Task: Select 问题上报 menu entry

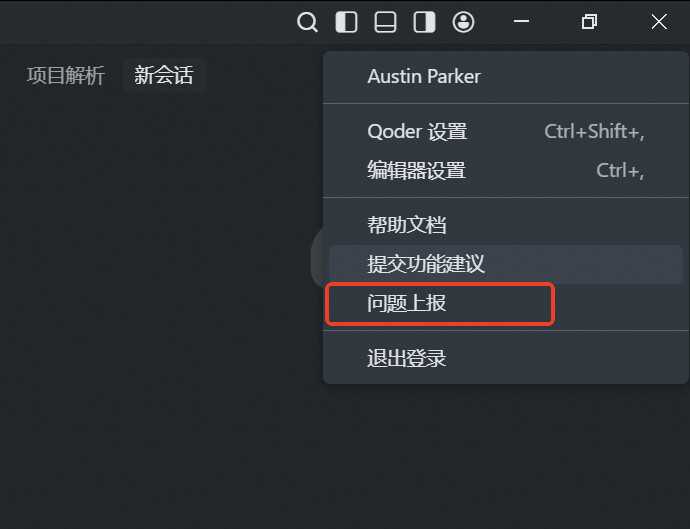Action: (x=406, y=303)
